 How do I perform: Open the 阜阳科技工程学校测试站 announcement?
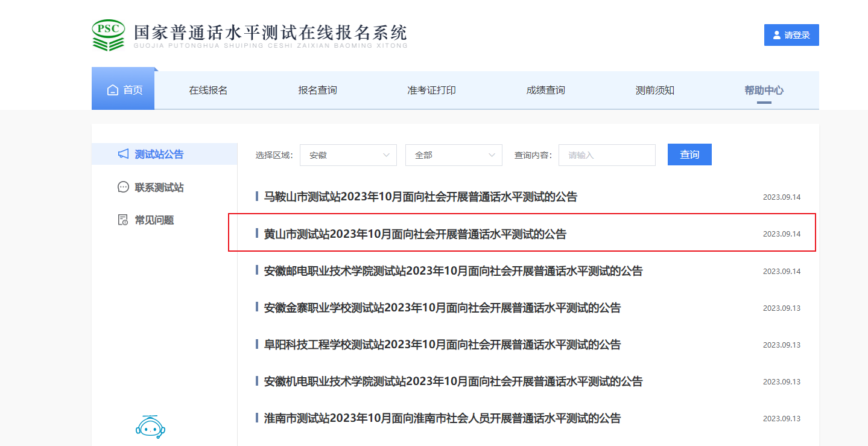click(442, 345)
